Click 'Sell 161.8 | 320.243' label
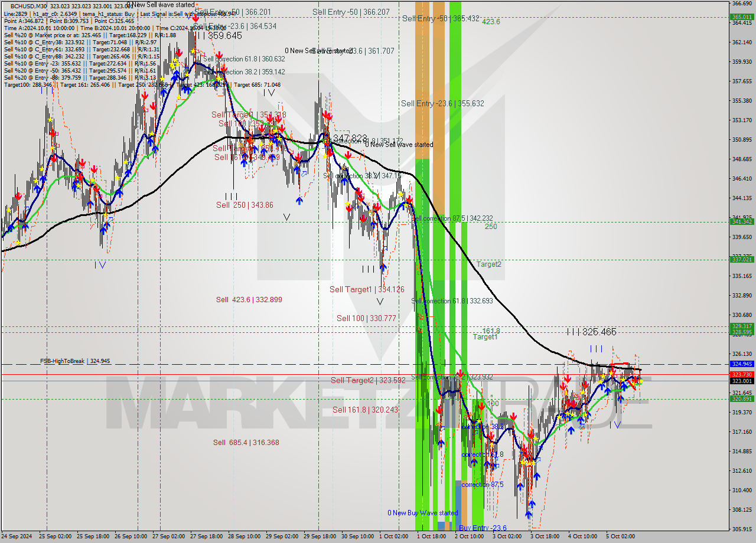756x543 pixels. point(365,410)
